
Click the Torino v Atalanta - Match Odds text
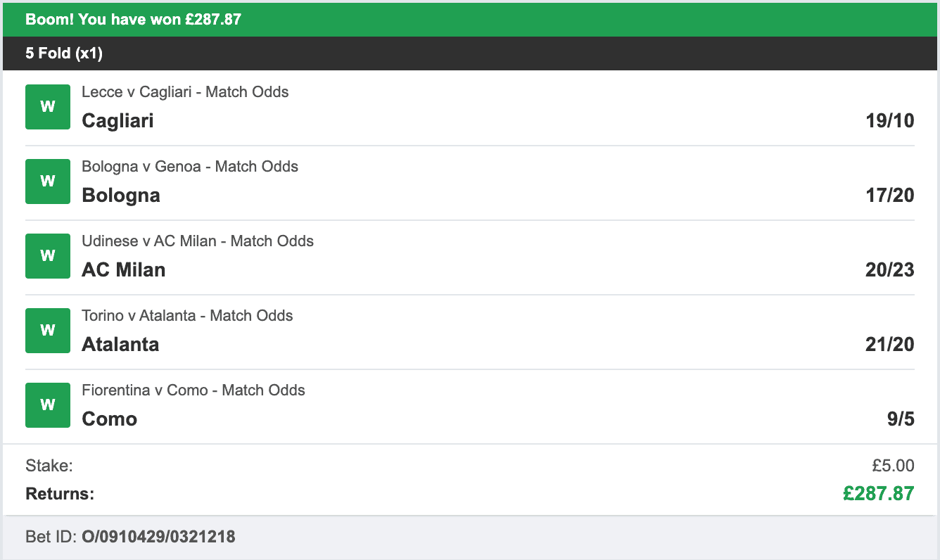pyautogui.click(x=186, y=315)
